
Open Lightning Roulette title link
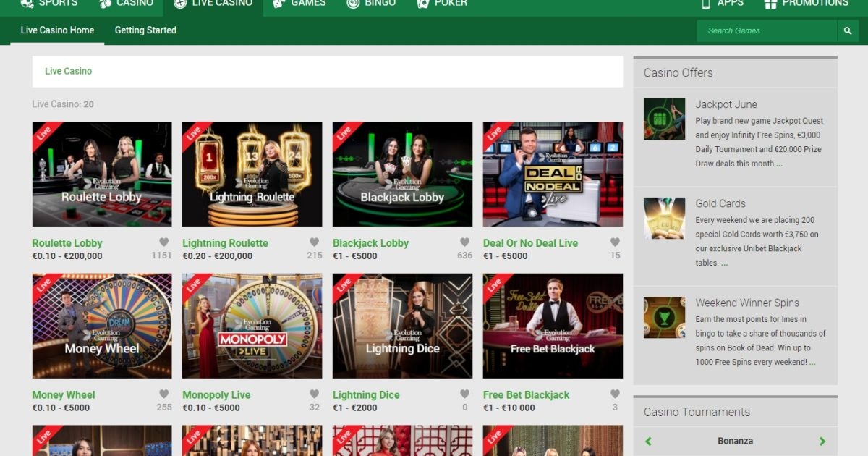coord(225,243)
